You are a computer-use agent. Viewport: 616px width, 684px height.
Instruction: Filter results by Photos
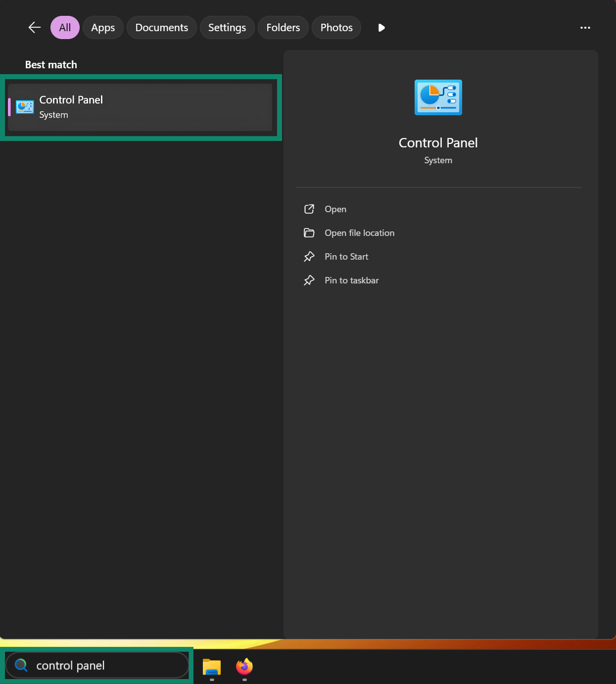pos(336,28)
